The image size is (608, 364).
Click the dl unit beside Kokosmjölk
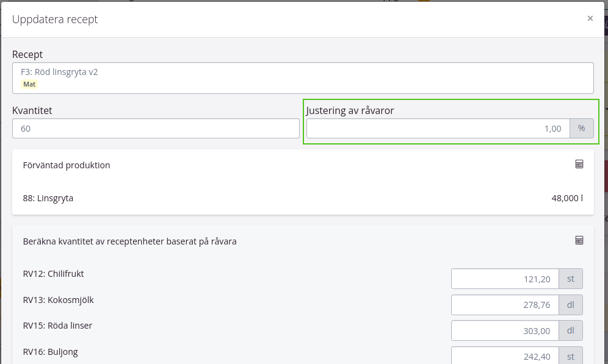571,305
